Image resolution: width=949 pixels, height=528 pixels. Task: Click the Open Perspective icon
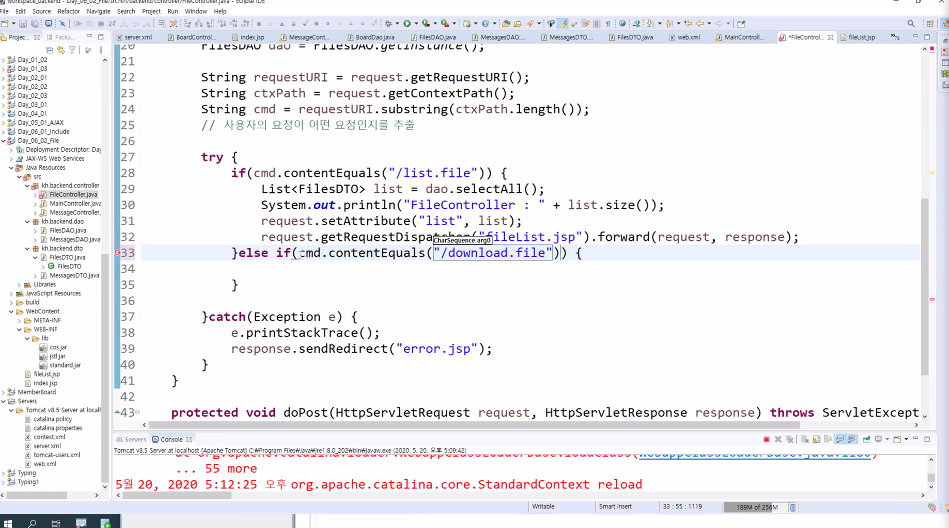click(930, 24)
